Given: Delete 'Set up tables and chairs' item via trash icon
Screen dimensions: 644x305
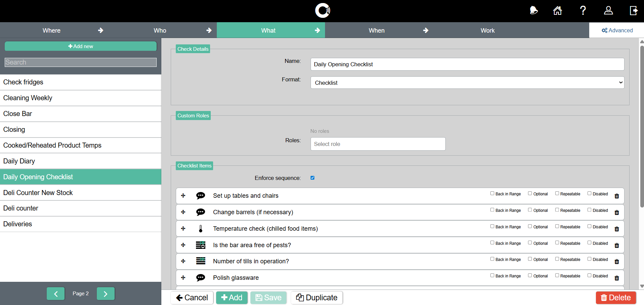Looking at the screenshot, I should pyautogui.click(x=616, y=196).
